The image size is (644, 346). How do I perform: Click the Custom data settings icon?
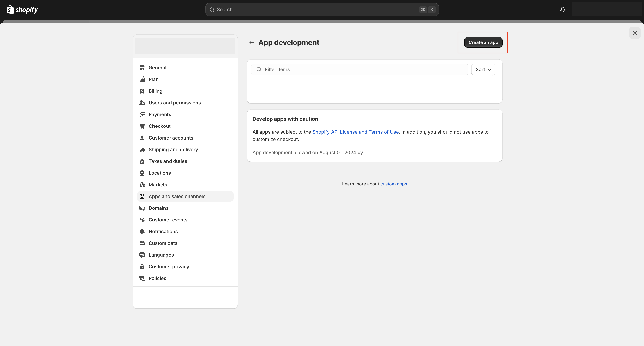click(142, 243)
